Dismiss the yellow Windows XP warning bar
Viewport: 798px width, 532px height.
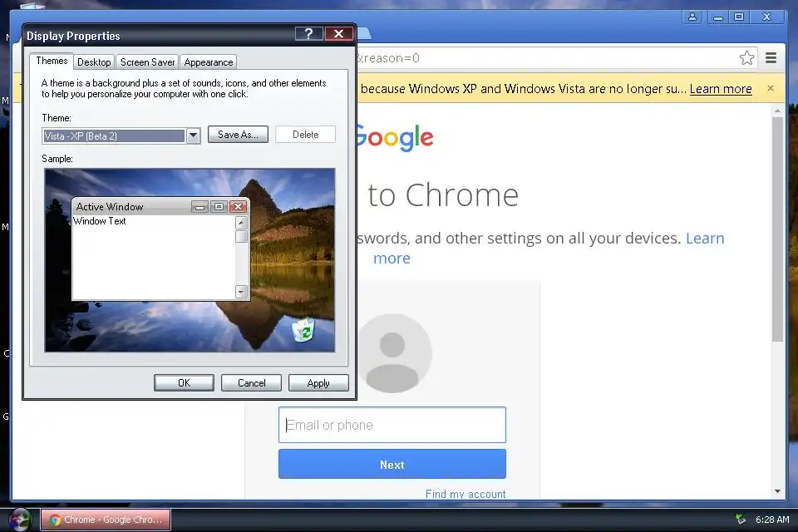[771, 89]
